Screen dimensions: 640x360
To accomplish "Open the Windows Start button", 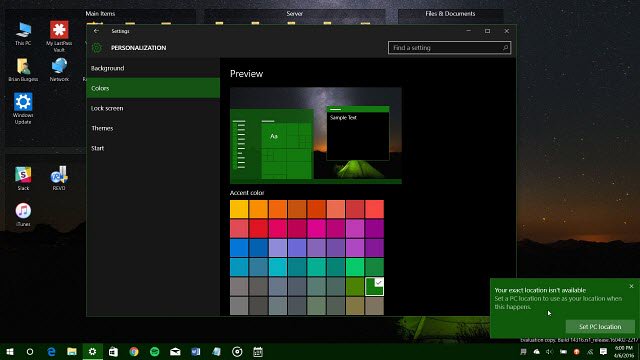I will pyautogui.click(x=10, y=351).
